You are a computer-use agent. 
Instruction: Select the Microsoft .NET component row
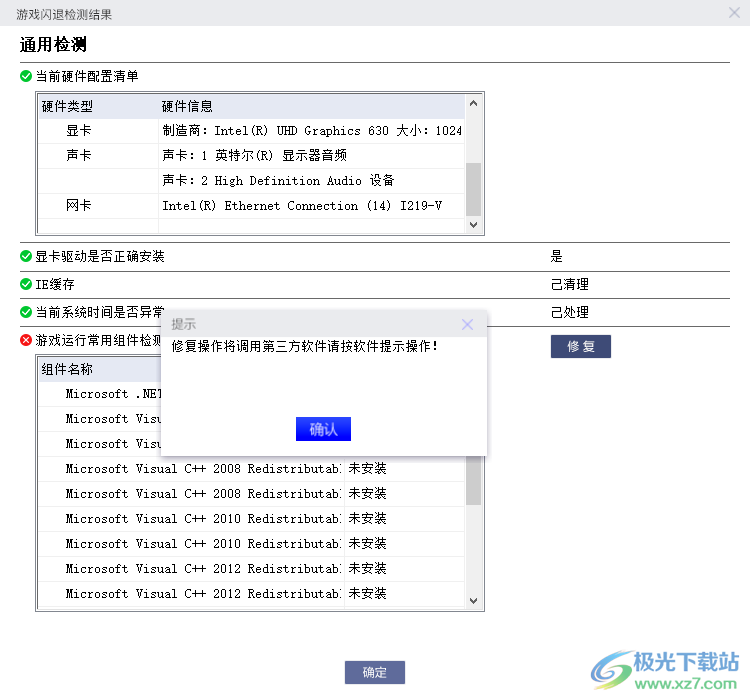click(x=99, y=394)
